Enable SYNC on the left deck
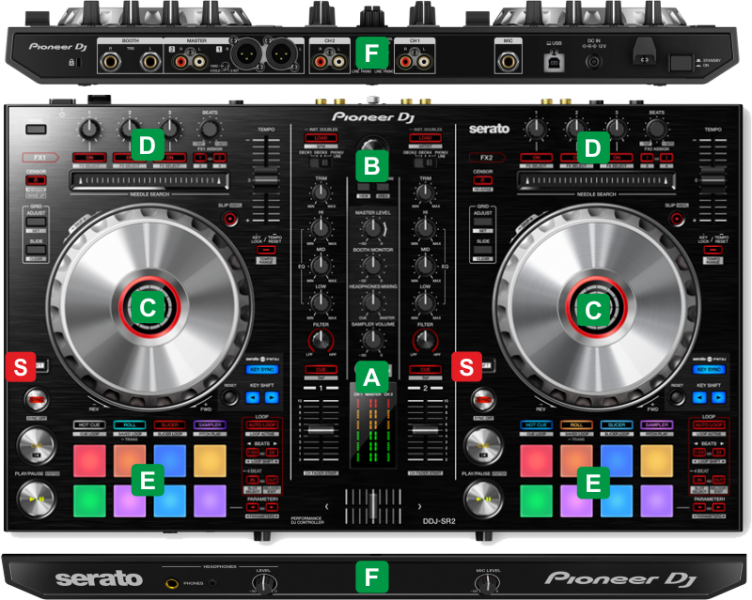Screen dimensions: 752x600 tap(36, 400)
